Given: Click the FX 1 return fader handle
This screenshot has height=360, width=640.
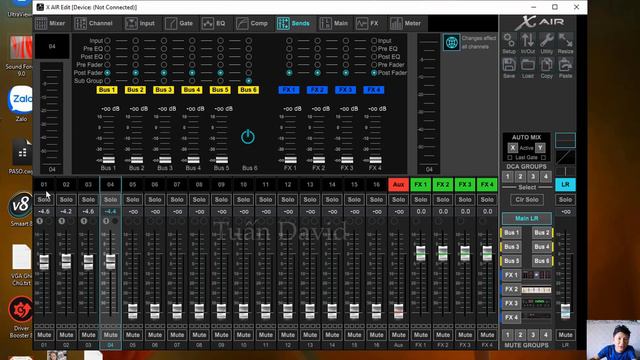Looking at the screenshot, I should [421, 253].
